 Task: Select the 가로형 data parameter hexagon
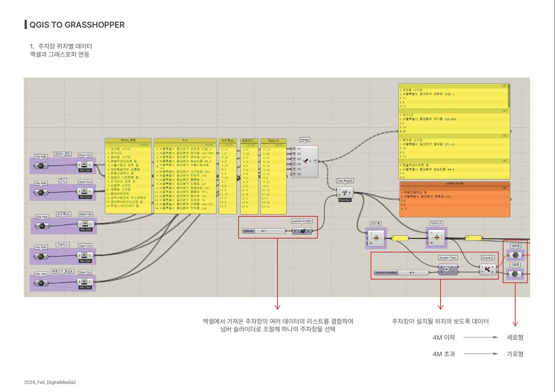tap(515, 274)
